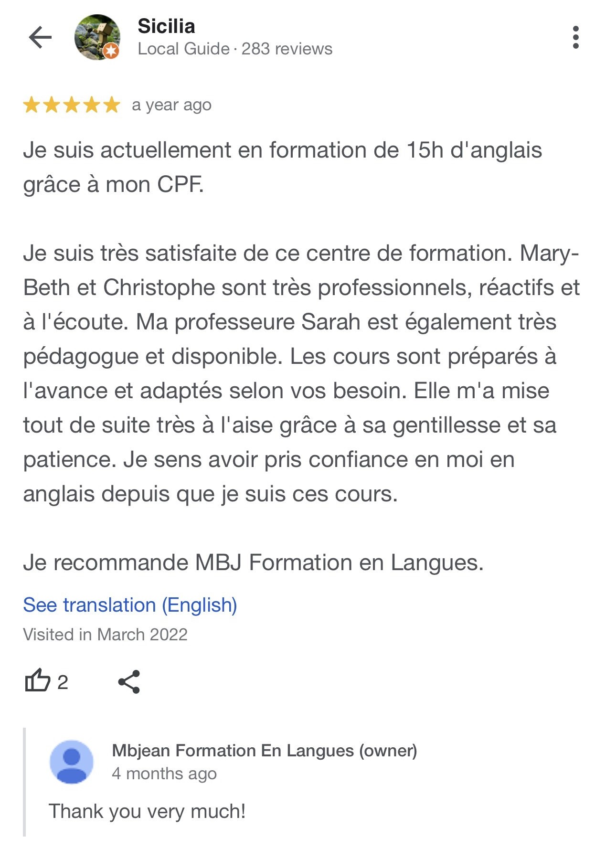Open the owner's blue avatar icon
This screenshot has height=859, width=616.
tap(72, 762)
